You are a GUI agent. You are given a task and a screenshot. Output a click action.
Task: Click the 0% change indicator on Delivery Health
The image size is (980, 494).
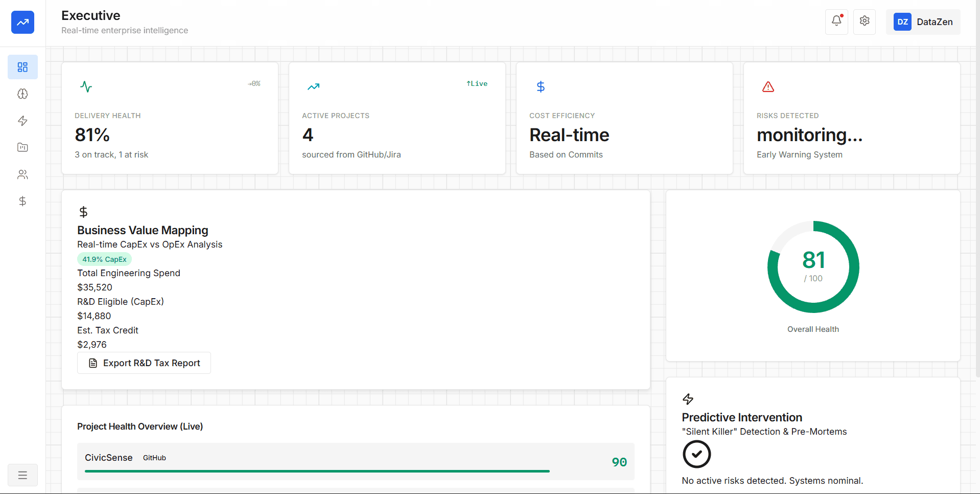[254, 83]
